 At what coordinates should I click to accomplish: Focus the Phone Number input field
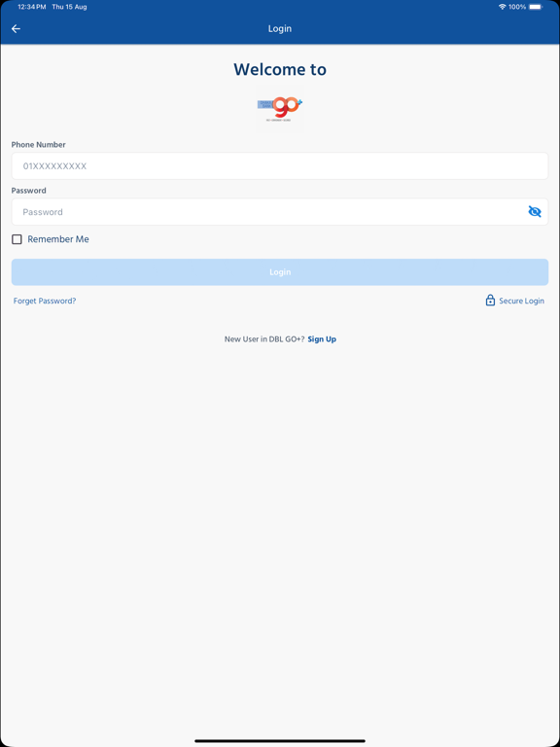(x=280, y=166)
